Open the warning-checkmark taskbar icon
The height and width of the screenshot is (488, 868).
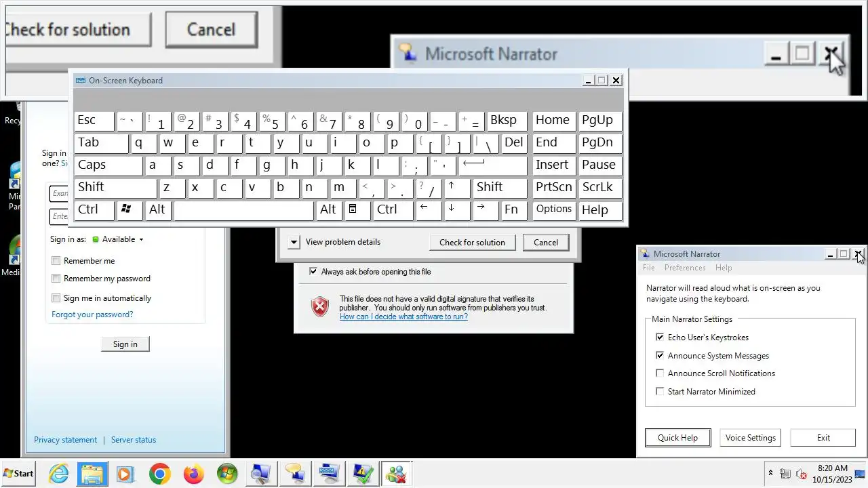tap(362, 473)
